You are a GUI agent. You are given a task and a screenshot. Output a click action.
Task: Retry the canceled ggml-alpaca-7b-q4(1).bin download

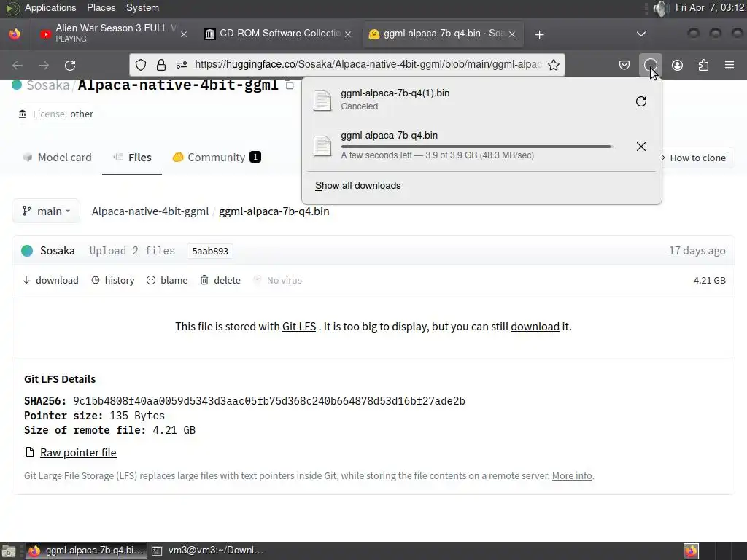pyautogui.click(x=640, y=101)
